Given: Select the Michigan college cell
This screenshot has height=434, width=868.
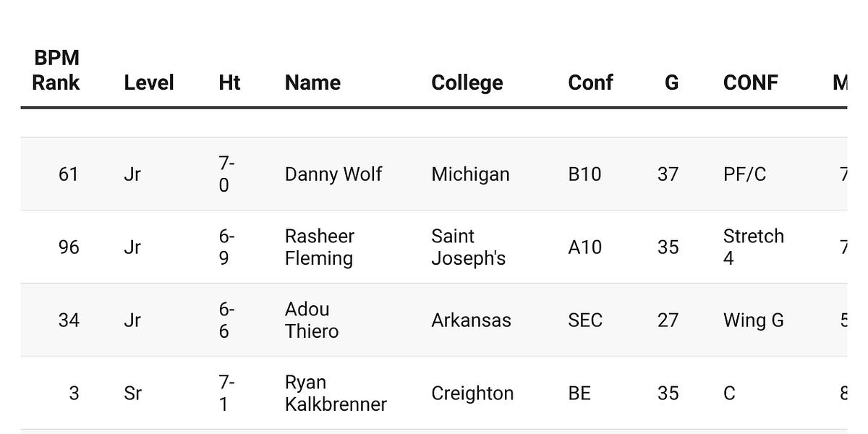Looking at the screenshot, I should (470, 174).
